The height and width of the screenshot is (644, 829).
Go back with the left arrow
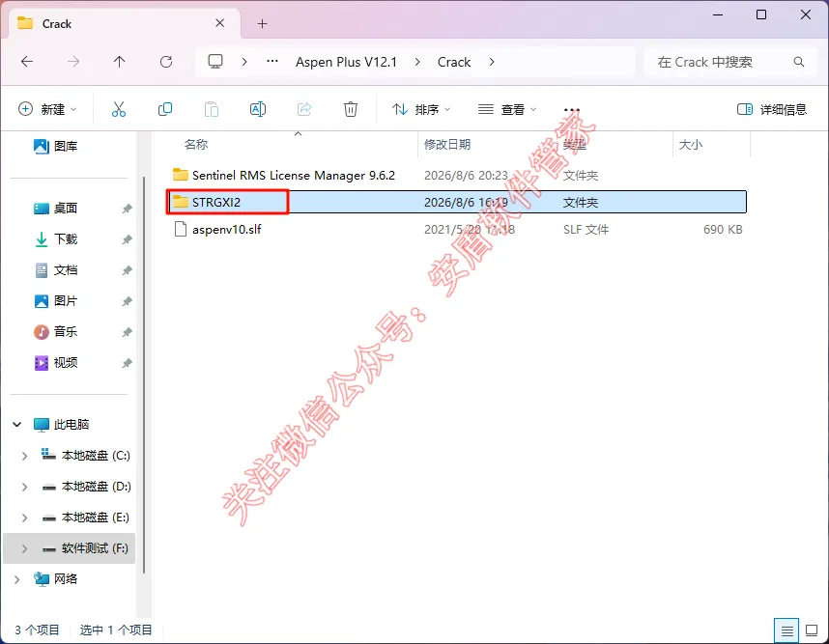(27, 62)
